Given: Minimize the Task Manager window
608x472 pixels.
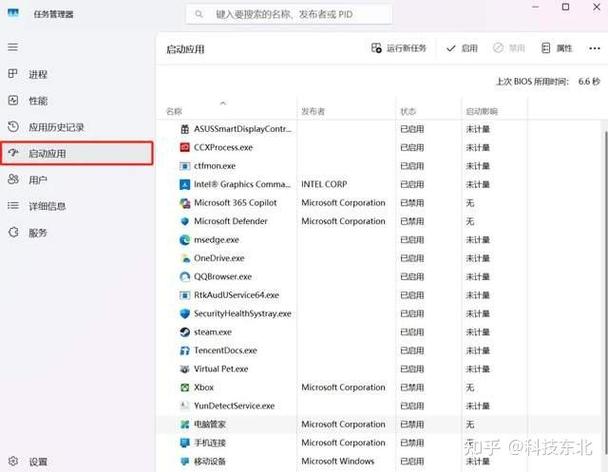Looking at the screenshot, I should (x=535, y=7).
